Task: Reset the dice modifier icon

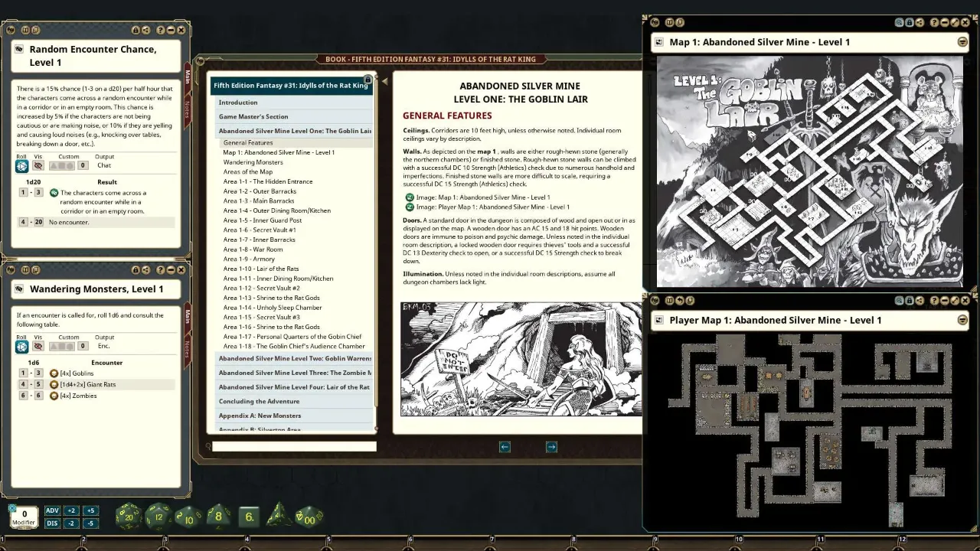Action: coord(12,508)
